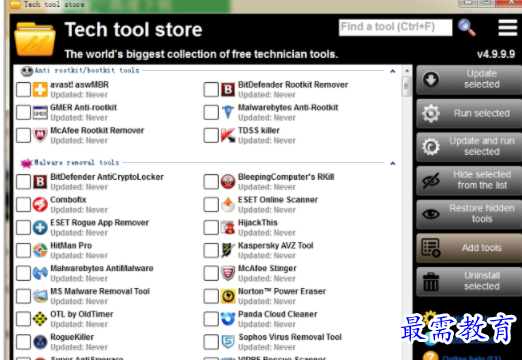Select the MS Malware Removal Tool name
The height and width of the screenshot is (360, 522).
(100, 291)
